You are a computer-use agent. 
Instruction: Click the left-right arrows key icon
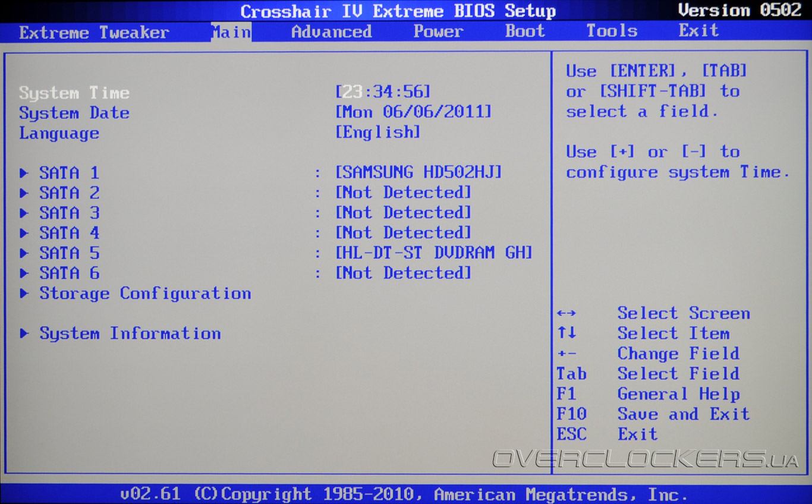(566, 314)
